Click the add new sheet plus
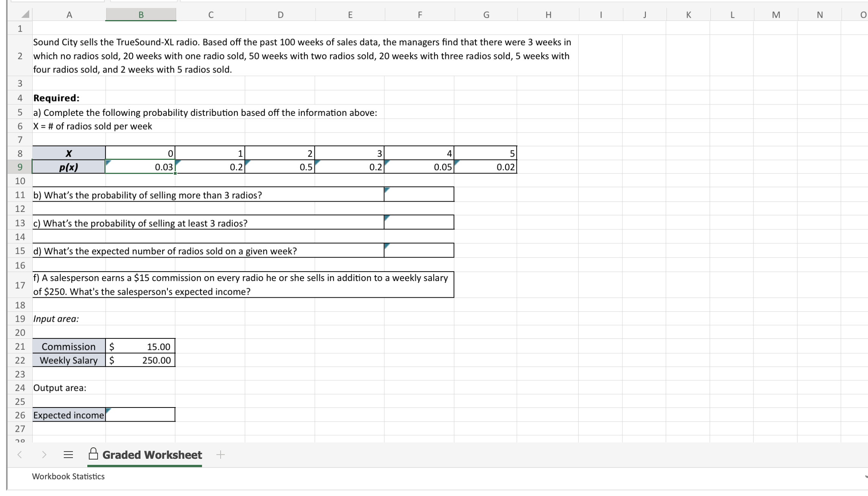 (221, 455)
